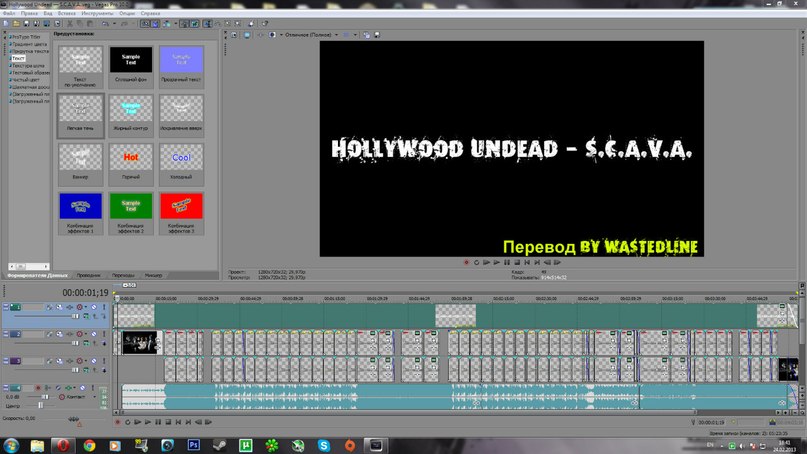Click the preview window Record button
This screenshot has width=807, height=454.
pos(466,263)
